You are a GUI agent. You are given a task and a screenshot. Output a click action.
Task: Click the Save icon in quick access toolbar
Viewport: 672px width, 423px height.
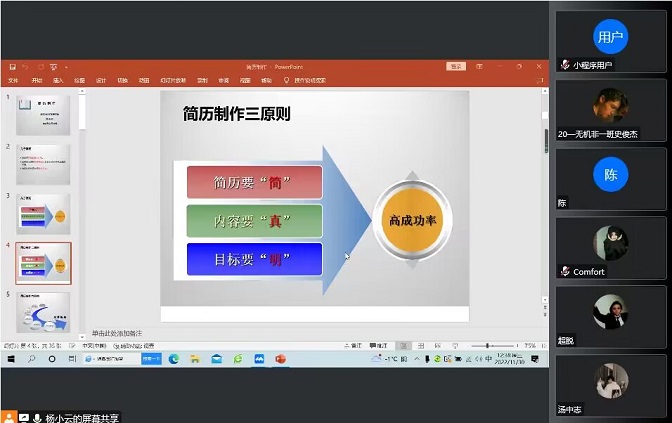pos(12,67)
